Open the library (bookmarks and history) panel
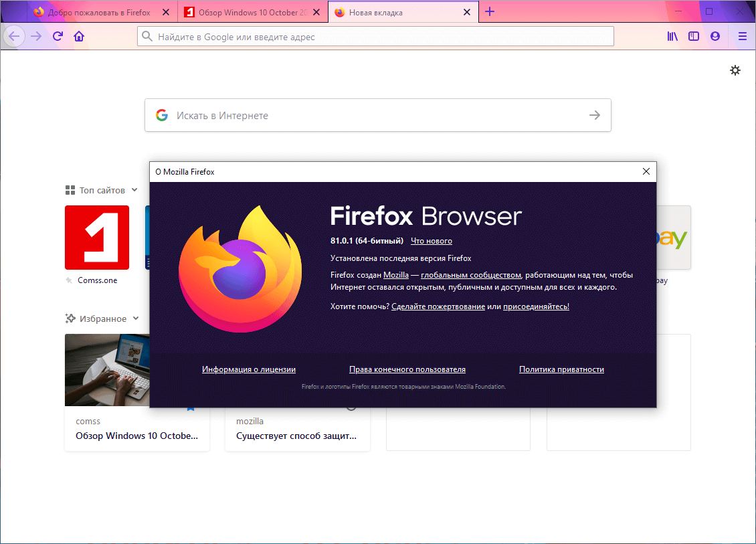The height and width of the screenshot is (544, 756). click(x=672, y=36)
